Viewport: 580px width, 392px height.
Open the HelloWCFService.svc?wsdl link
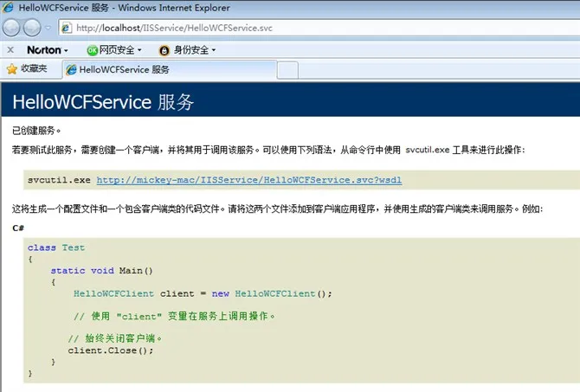coord(249,180)
